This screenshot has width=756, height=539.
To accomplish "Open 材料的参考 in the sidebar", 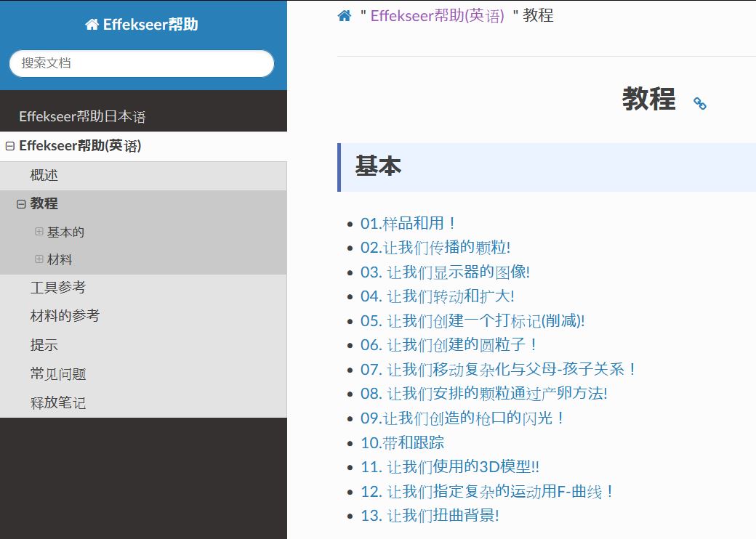I will (65, 316).
